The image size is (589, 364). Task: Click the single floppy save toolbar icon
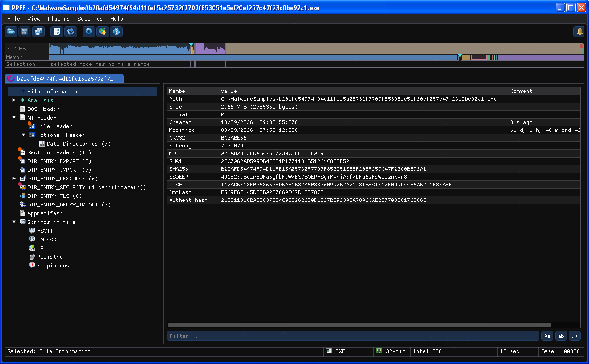(25, 32)
